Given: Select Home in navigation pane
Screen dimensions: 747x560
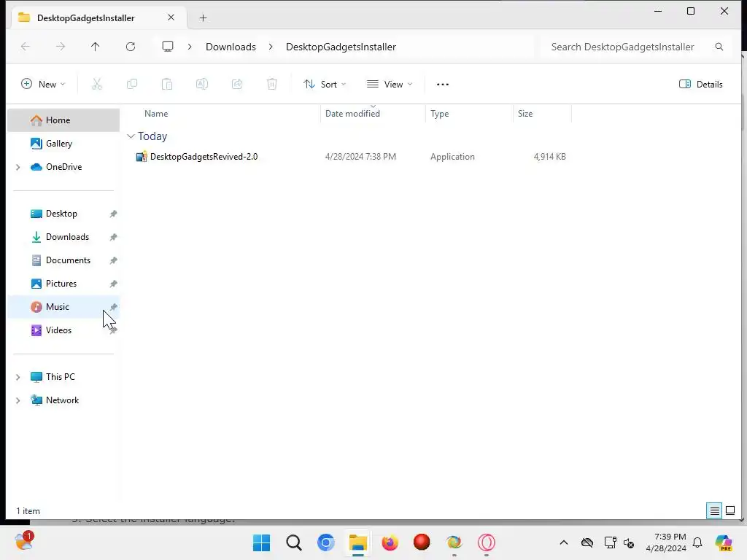Looking at the screenshot, I should coord(63,120).
